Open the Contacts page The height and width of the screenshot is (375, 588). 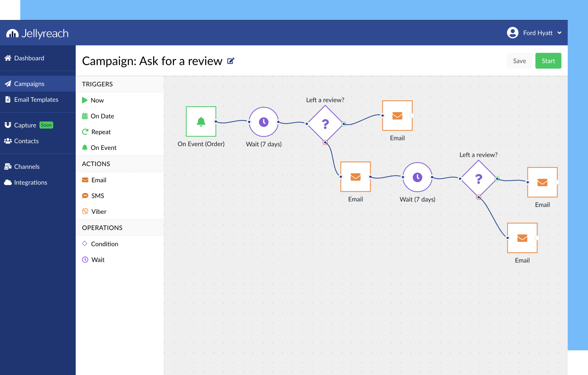click(x=38, y=141)
